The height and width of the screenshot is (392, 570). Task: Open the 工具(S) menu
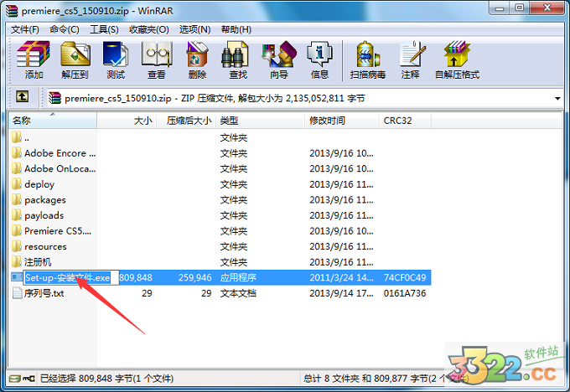tap(104, 29)
